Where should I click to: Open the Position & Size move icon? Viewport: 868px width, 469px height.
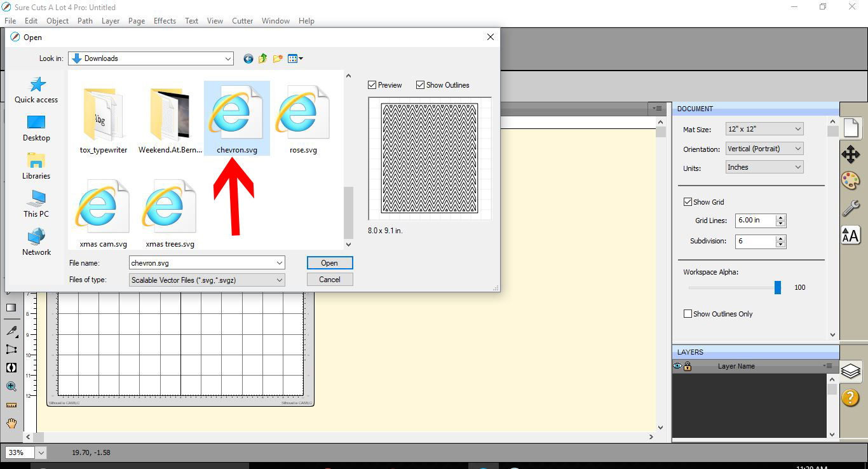850,154
